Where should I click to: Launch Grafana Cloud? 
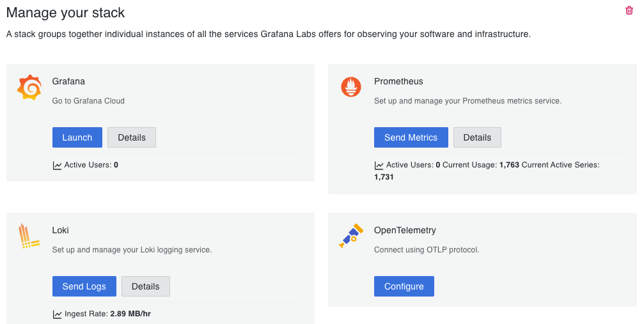point(77,137)
